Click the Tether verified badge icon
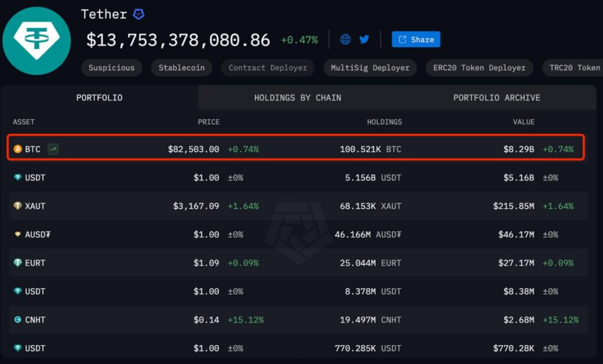 click(x=138, y=14)
